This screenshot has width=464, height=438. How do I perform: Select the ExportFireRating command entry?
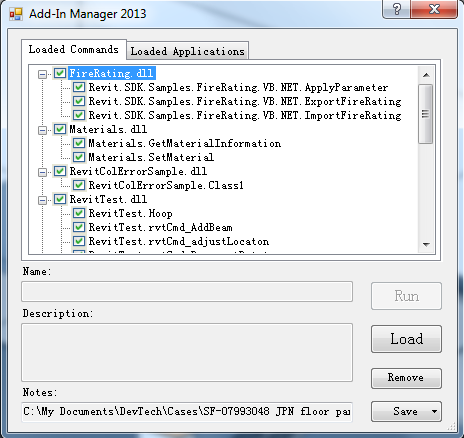click(245, 101)
